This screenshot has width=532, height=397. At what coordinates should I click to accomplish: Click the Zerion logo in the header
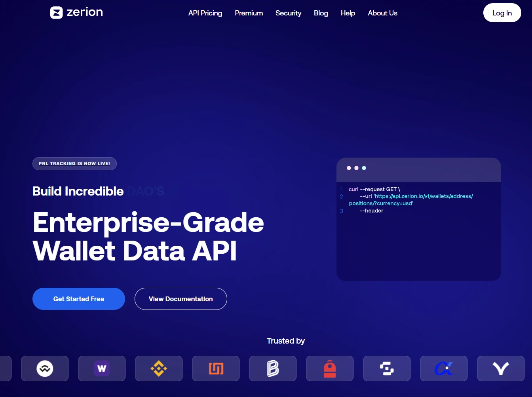76,13
